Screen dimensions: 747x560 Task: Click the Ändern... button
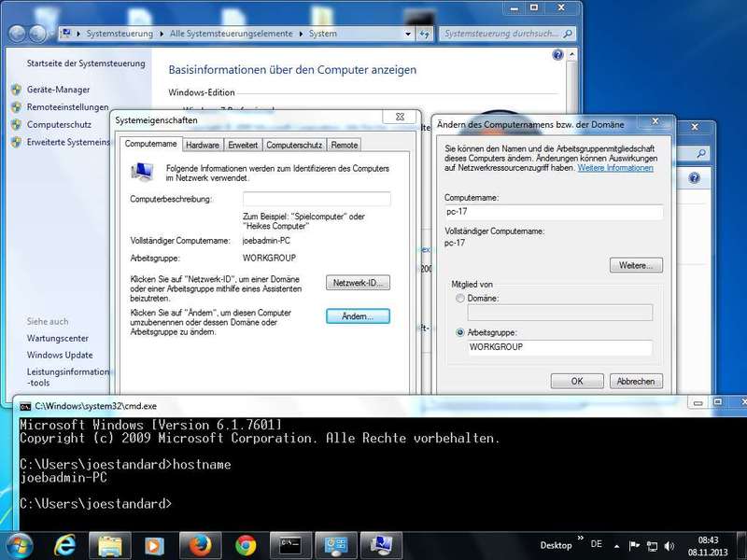(358, 316)
